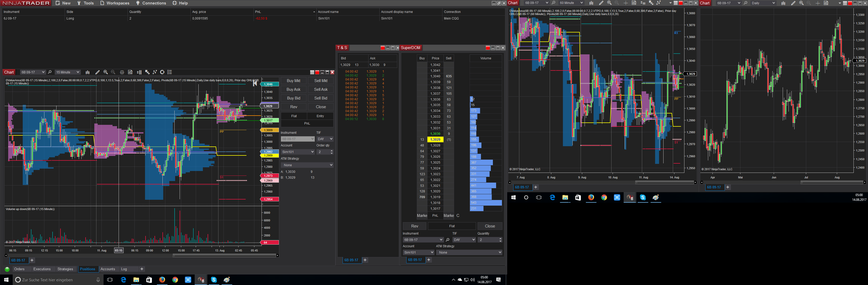Click Rev button in Chart Trader

coord(293,107)
